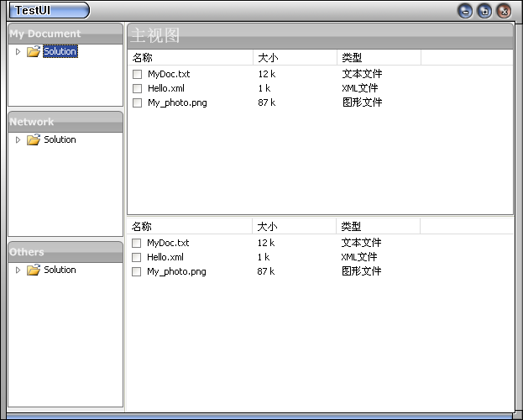Screen dimensions: 523x420
Task: Click 图形文件 type in upper list
Action: click(x=362, y=102)
